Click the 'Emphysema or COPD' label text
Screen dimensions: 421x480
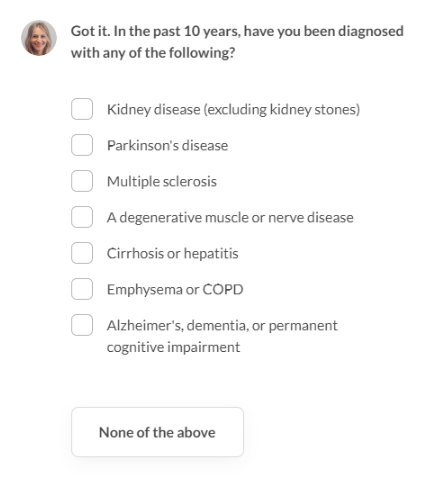[x=175, y=290]
